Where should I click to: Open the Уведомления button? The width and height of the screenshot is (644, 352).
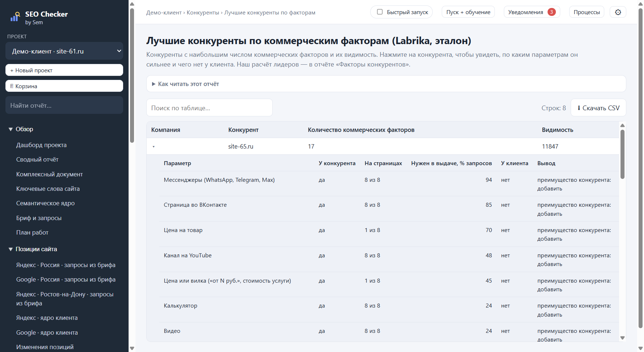pos(532,12)
